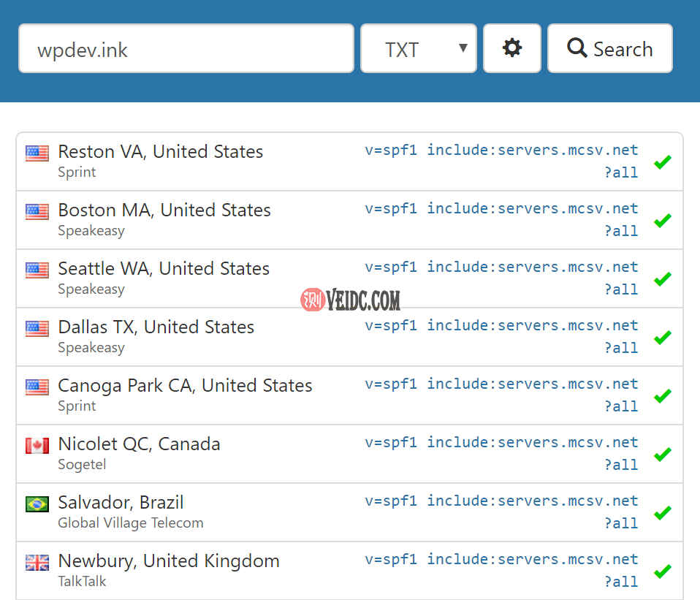Select the Dallas TX, United States location
The height and width of the screenshot is (600, 700).
click(156, 327)
